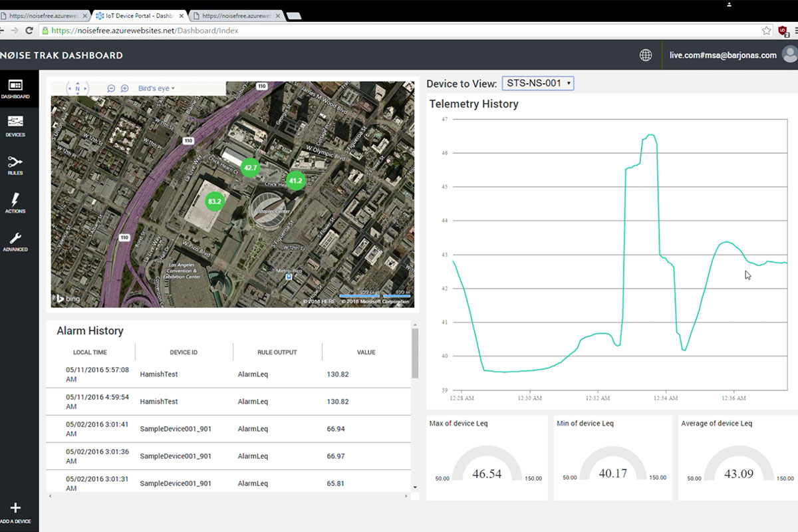Select the 05/11/2016 4:59:54 AM alarm time
The image size is (798, 532).
click(97, 402)
